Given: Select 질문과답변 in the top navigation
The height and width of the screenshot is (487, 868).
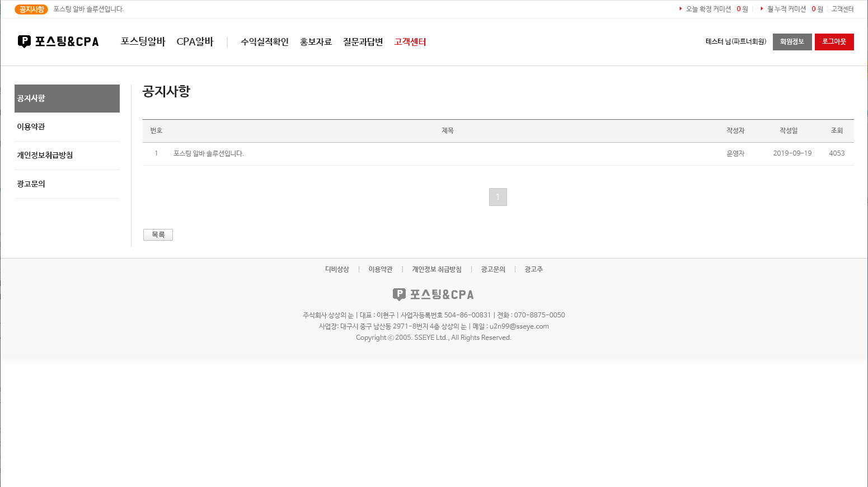Looking at the screenshot, I should [x=363, y=42].
